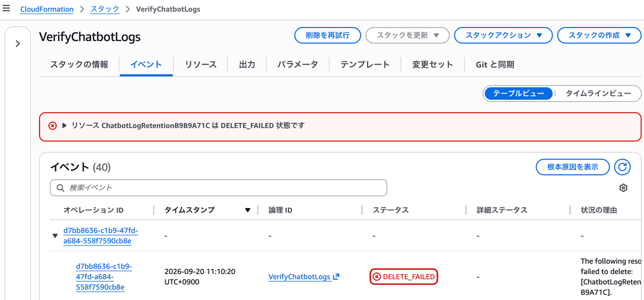Click the 詳細ステータス column header
This screenshot has width=644, height=300.
click(x=502, y=210)
